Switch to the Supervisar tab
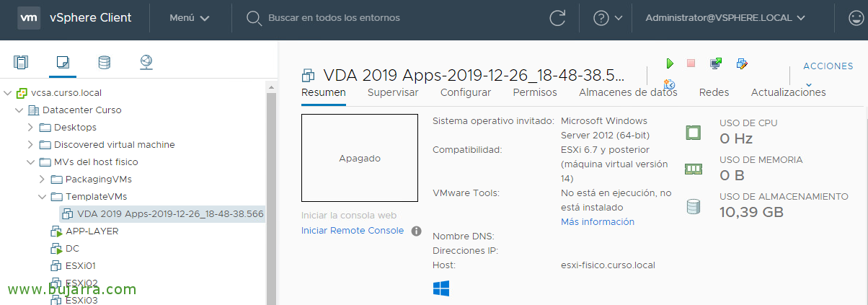Image resolution: width=868 pixels, height=305 pixels. (393, 92)
